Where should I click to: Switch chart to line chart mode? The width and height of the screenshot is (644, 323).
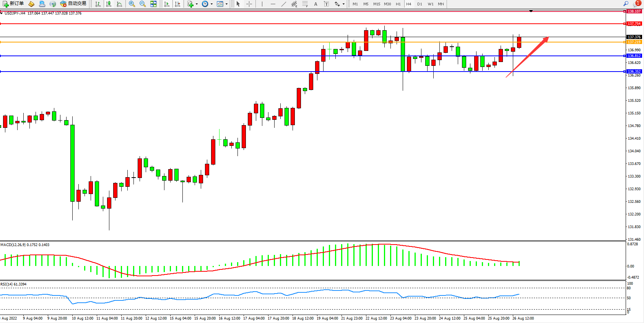click(x=119, y=4)
